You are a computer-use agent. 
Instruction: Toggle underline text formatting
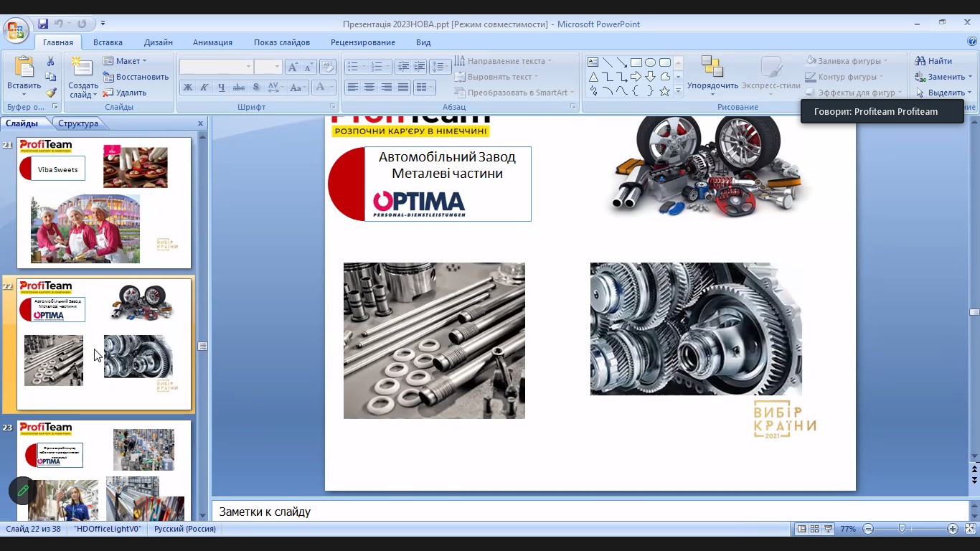[x=222, y=88]
